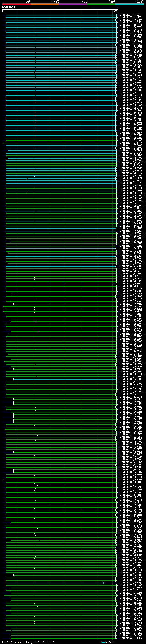The width and height of the screenshot is (146, 644).
Task: Select the UniRef100_C6T5S2 label
Action: point(131,30)
